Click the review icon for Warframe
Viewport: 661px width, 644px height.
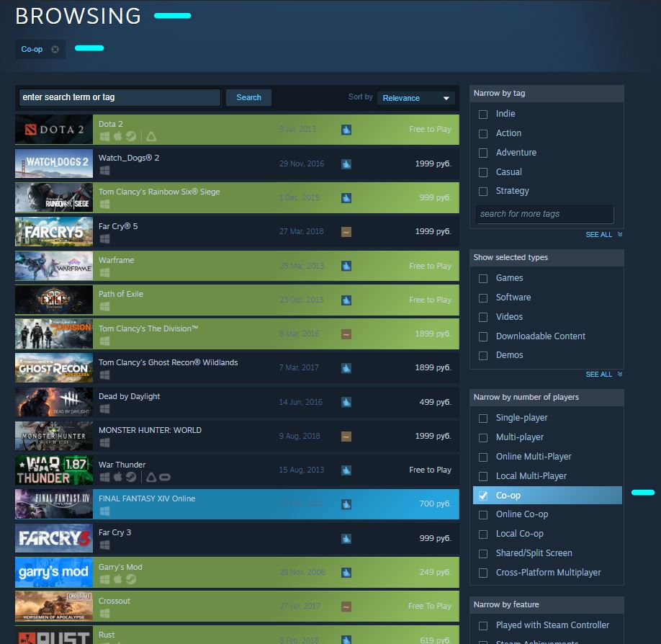point(346,266)
